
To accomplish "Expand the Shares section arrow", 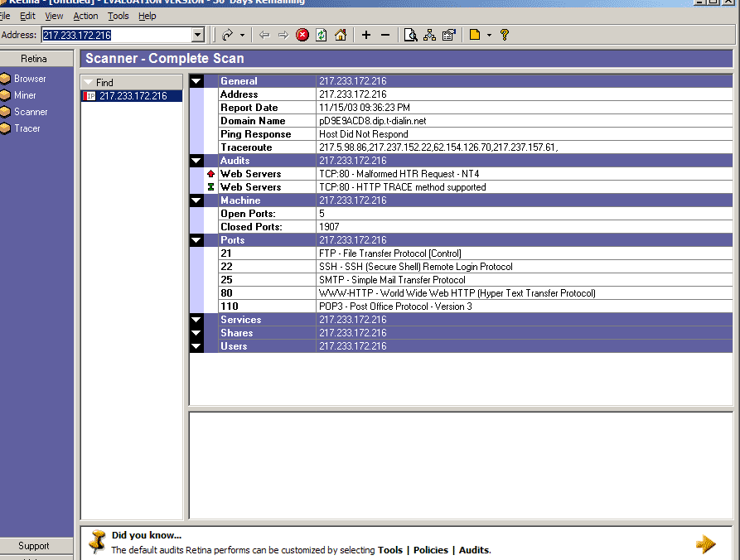I will (196, 333).
